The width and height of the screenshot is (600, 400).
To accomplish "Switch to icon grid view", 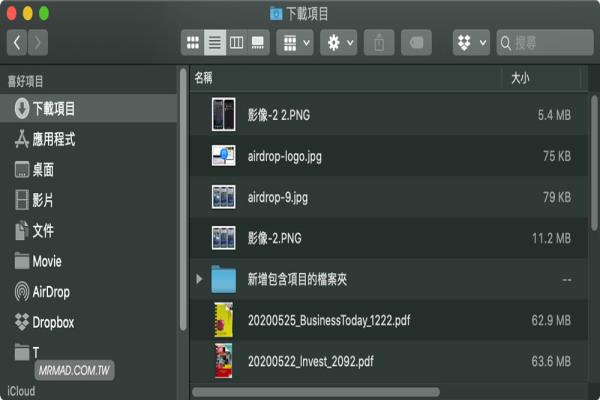I will pyautogui.click(x=192, y=42).
